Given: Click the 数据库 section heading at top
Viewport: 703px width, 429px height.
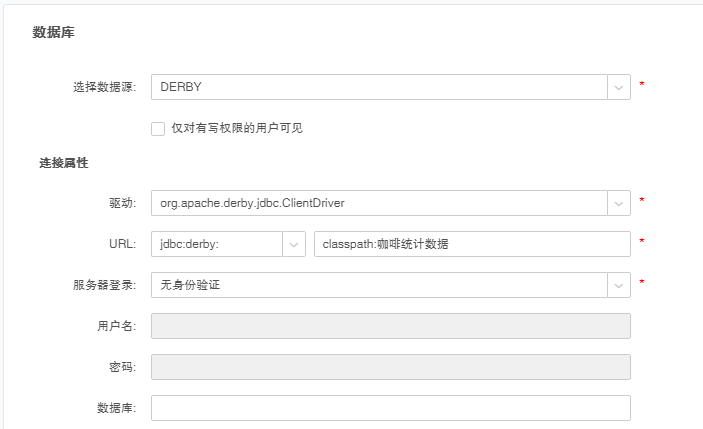Looking at the screenshot, I should (53, 33).
